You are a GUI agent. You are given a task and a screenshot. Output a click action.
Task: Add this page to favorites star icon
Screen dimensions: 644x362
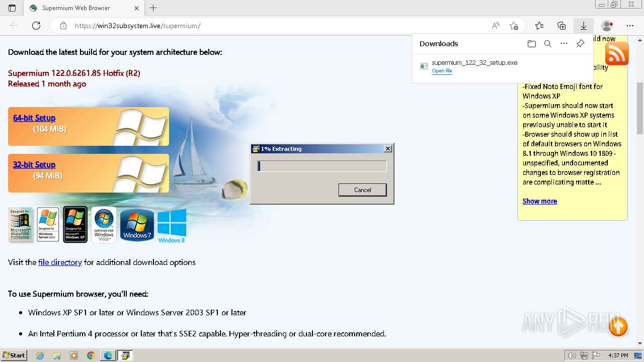pyautogui.click(x=514, y=26)
